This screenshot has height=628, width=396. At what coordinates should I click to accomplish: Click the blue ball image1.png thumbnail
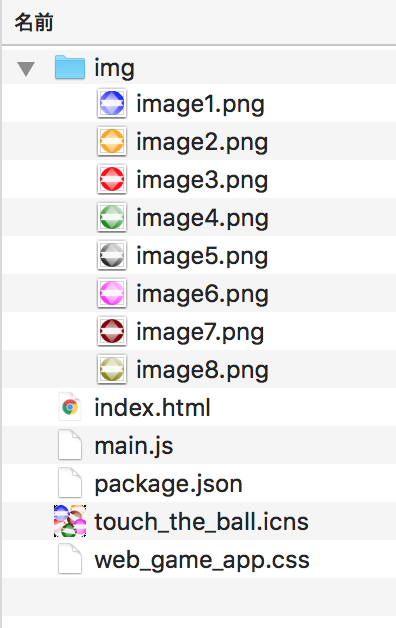112,103
